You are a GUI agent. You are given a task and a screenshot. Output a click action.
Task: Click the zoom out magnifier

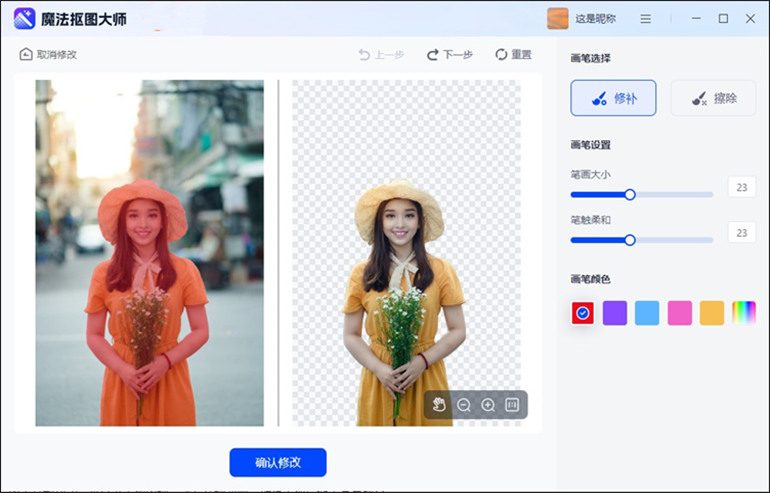click(x=464, y=405)
